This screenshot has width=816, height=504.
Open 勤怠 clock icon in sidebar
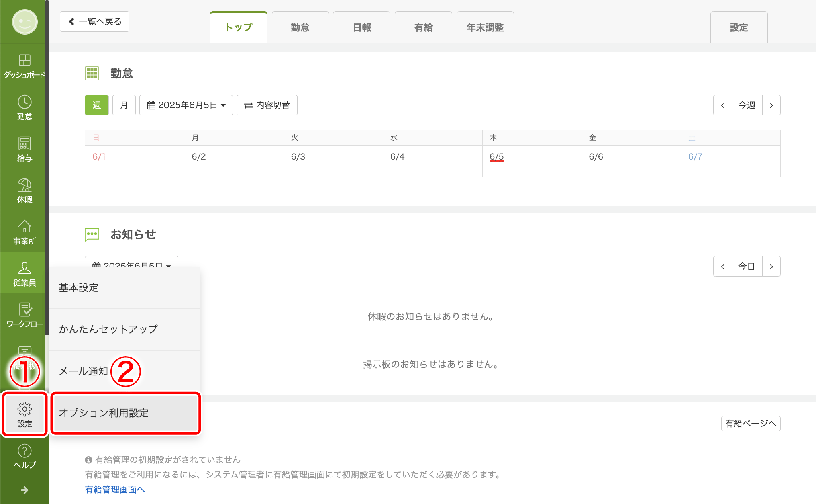click(24, 107)
